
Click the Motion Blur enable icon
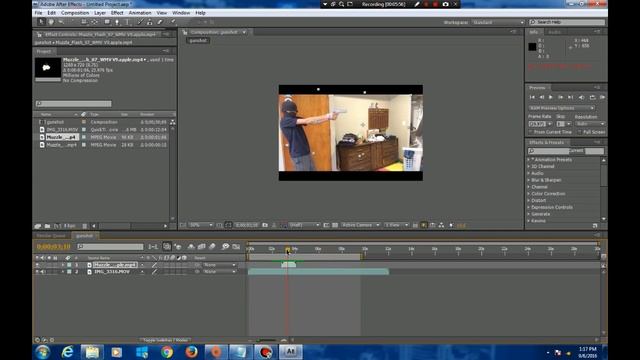[x=212, y=246]
